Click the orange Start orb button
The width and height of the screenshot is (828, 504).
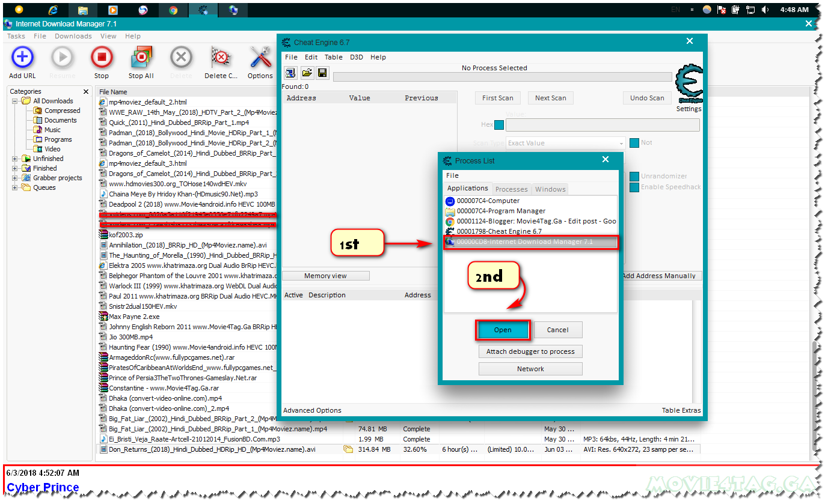pyautogui.click(x=19, y=10)
